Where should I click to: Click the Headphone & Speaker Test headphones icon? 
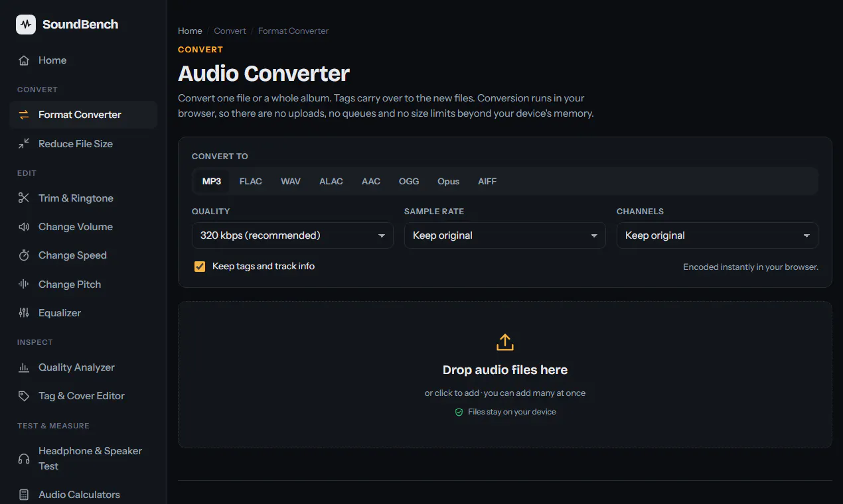pos(24,458)
